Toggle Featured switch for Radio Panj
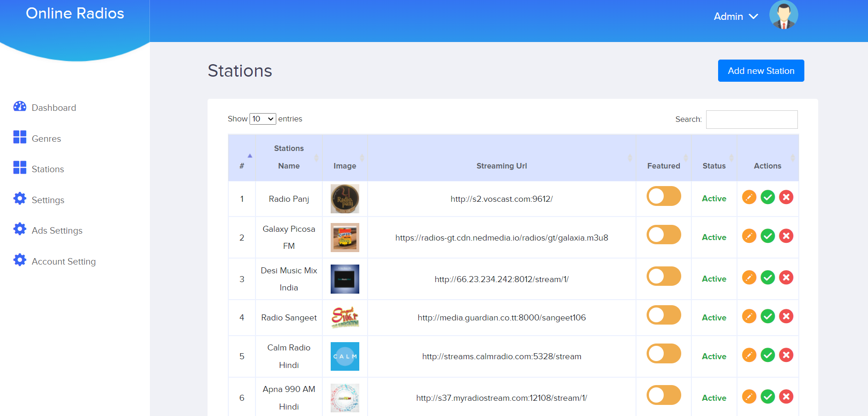Viewport: 868px width, 416px height. pos(664,196)
